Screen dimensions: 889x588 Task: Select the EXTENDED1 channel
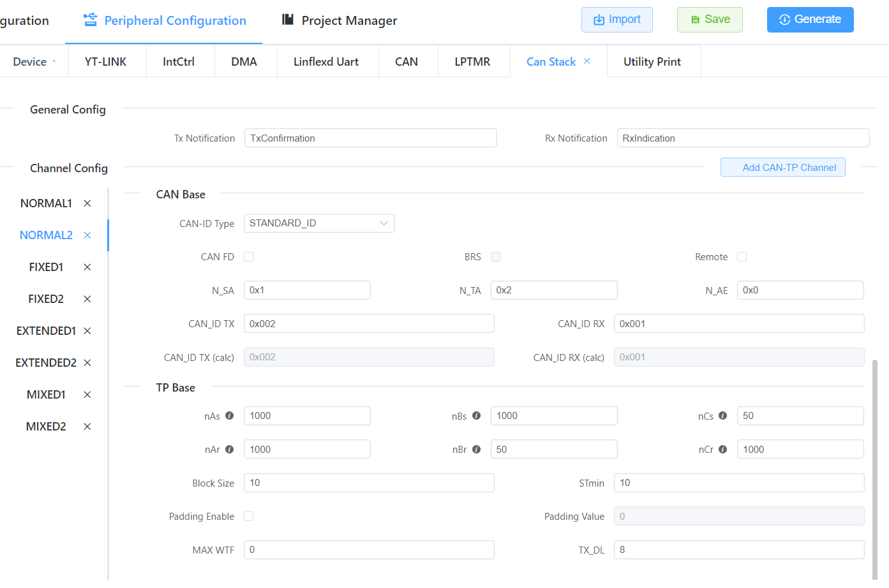46,331
